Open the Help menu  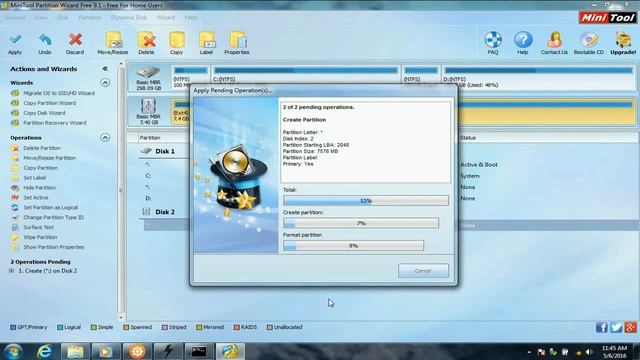pyautogui.click(x=191, y=18)
